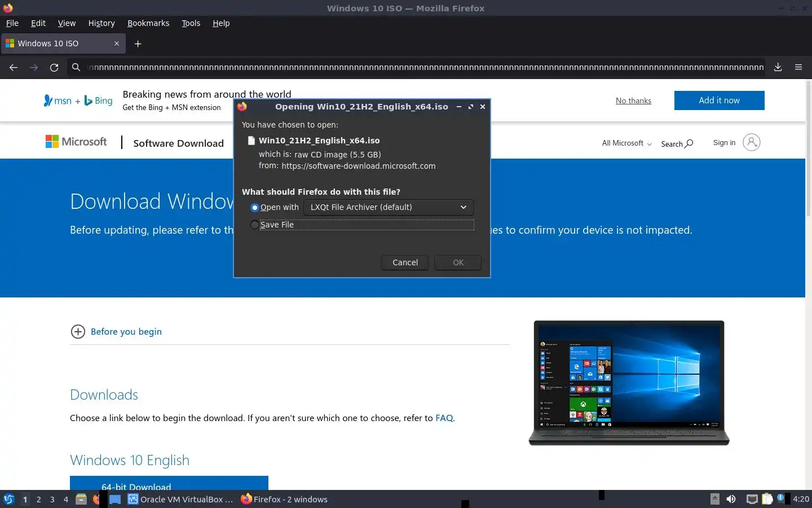Cancel the download dialog
812x508 pixels.
pyautogui.click(x=405, y=262)
